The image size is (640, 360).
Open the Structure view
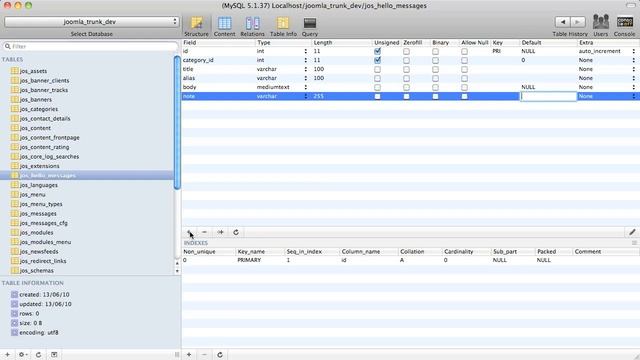(x=196, y=27)
